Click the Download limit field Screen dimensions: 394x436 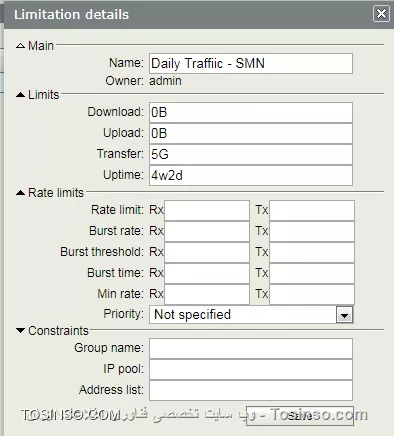(251, 112)
